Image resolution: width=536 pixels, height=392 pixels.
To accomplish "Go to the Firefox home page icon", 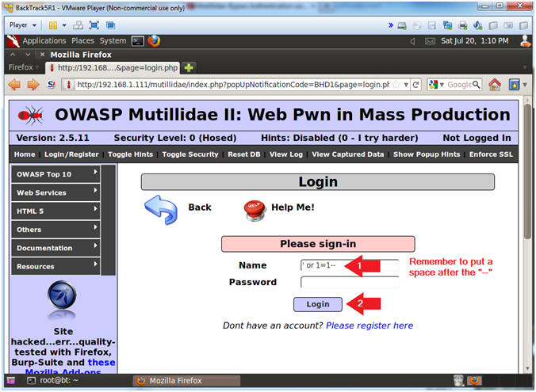I will [495, 85].
